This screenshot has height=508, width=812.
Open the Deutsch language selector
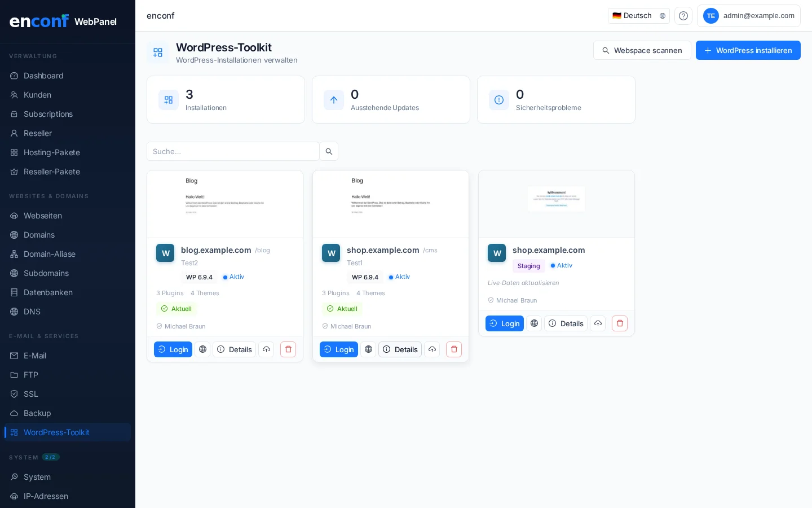638,16
